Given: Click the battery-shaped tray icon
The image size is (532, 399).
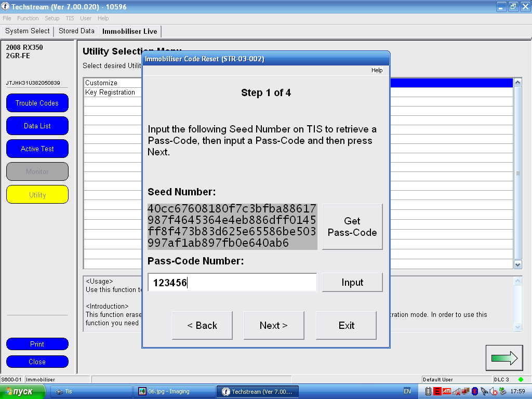Looking at the screenshot, I should tap(428, 391).
